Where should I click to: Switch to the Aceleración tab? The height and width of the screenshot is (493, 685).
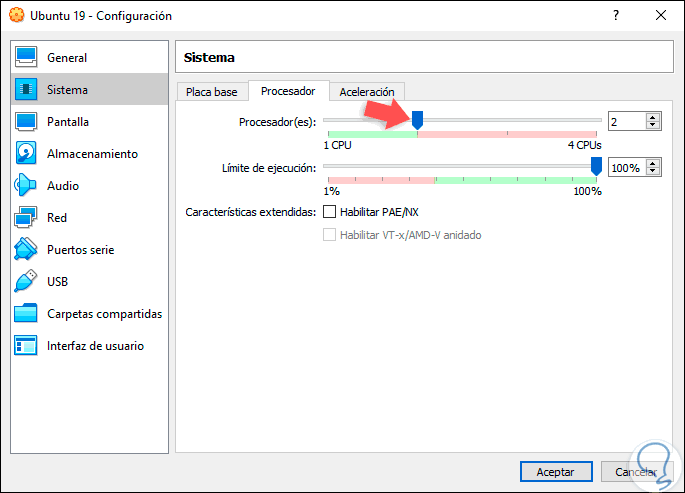367,92
